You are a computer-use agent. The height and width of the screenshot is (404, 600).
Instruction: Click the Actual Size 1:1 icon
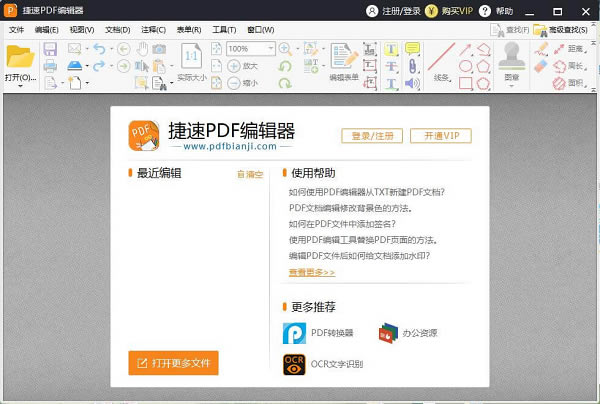coord(191,57)
